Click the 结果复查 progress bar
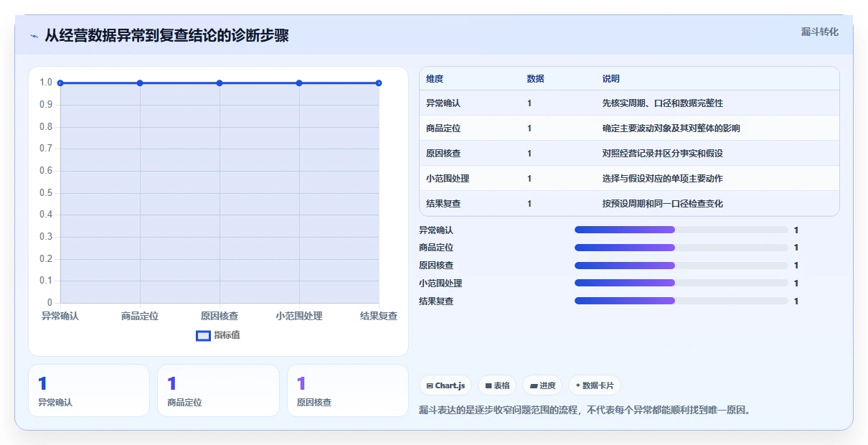 (681, 301)
